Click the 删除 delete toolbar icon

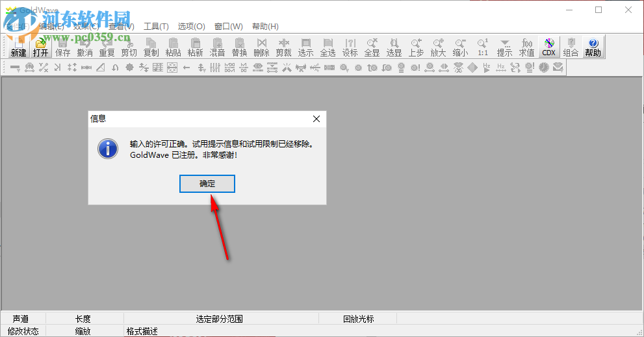tap(262, 47)
